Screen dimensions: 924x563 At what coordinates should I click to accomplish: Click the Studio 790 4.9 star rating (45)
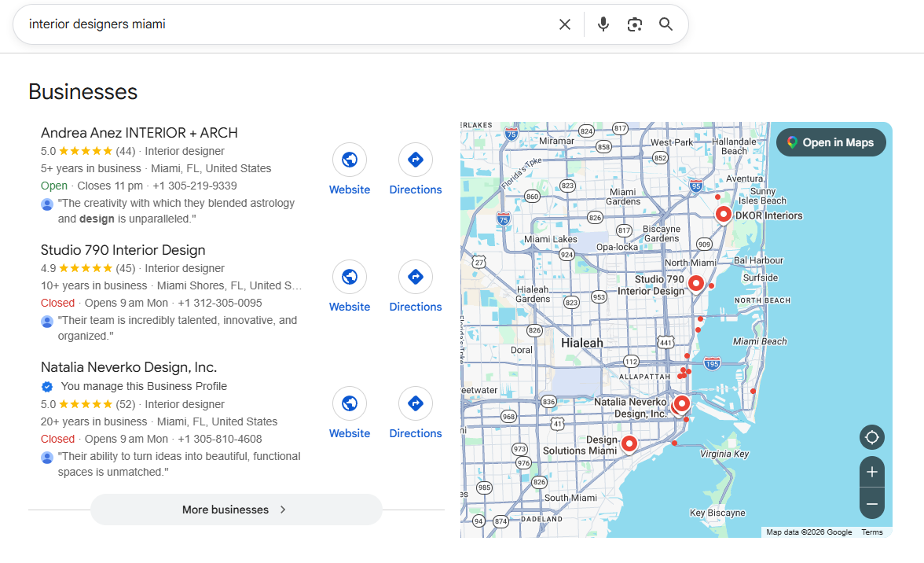point(88,268)
